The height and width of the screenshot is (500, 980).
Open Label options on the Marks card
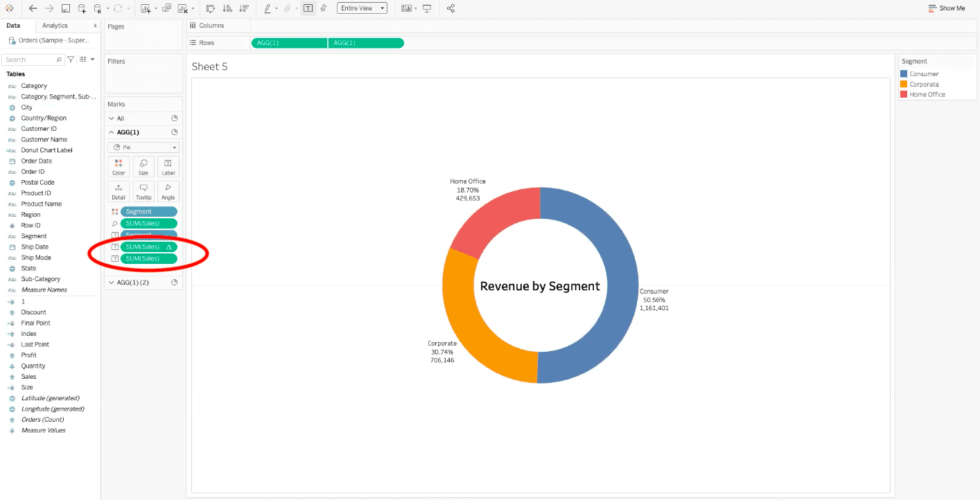coord(168,166)
